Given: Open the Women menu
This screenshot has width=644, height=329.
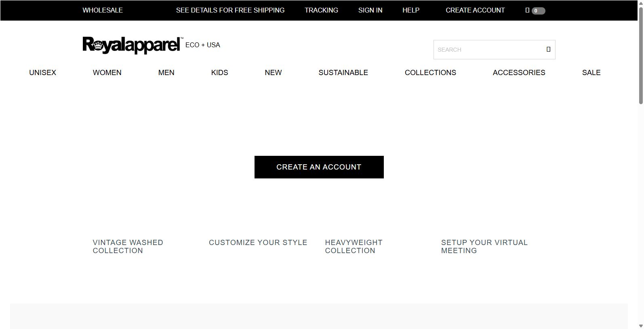Looking at the screenshot, I should [x=107, y=73].
